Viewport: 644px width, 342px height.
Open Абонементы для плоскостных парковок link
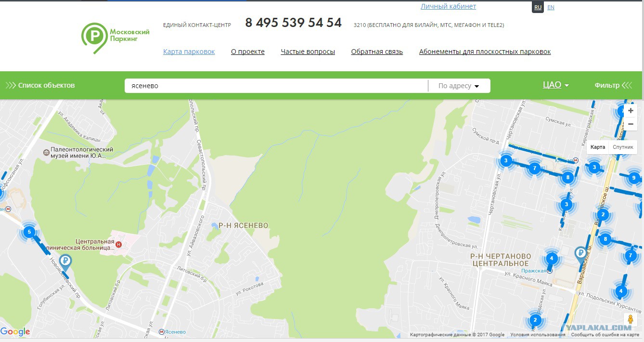pos(485,52)
